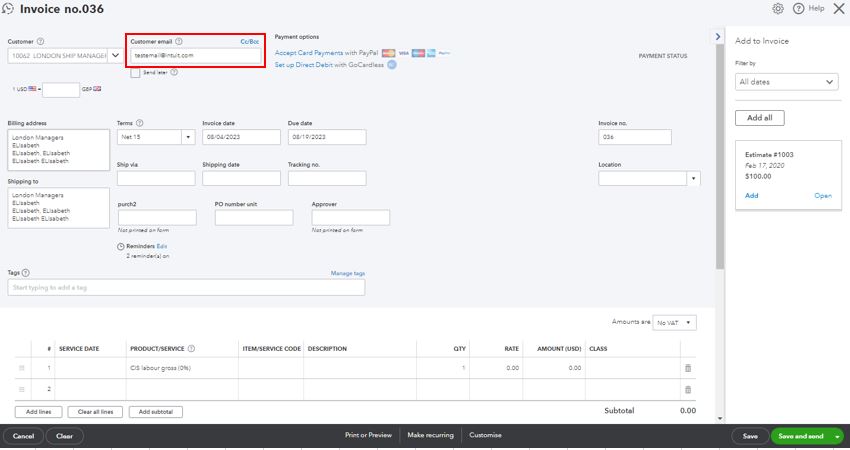Click trash icon on line 2

click(x=687, y=388)
